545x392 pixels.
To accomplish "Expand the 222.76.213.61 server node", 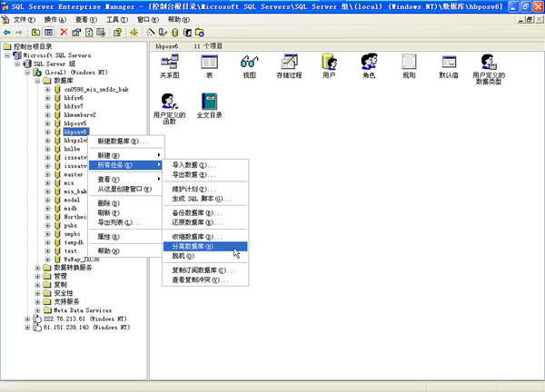I will tap(27, 318).
